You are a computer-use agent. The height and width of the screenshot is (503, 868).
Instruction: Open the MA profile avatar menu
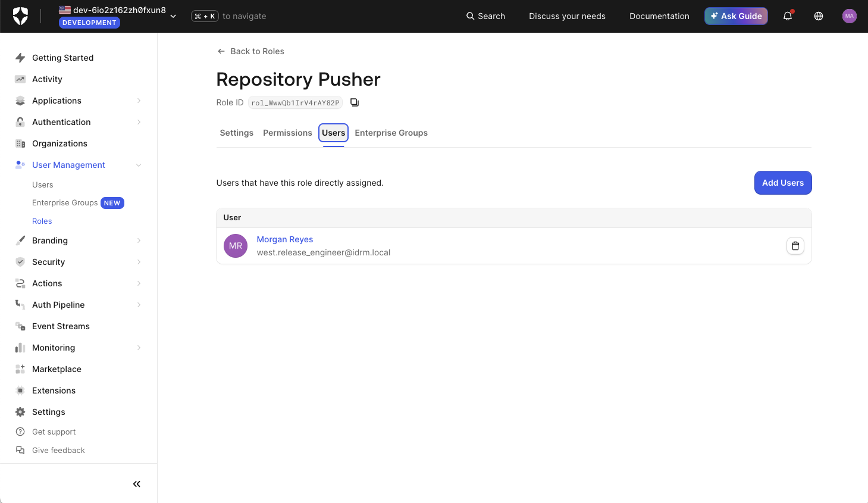coord(850,16)
